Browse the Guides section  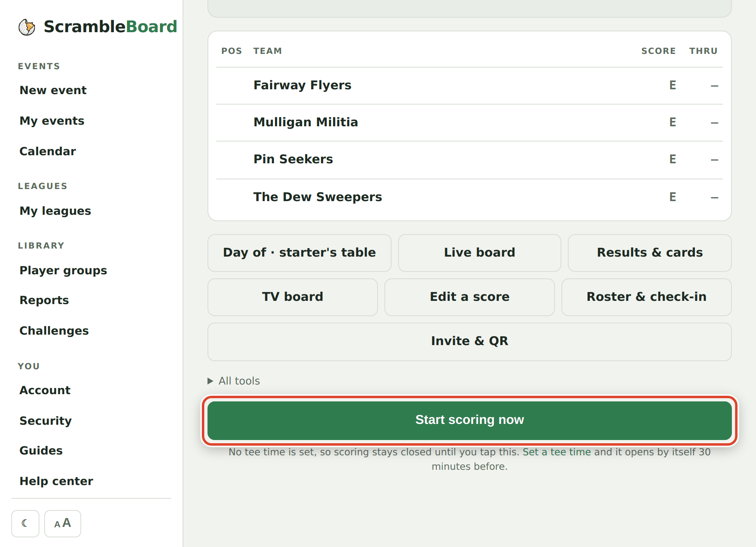point(41,450)
